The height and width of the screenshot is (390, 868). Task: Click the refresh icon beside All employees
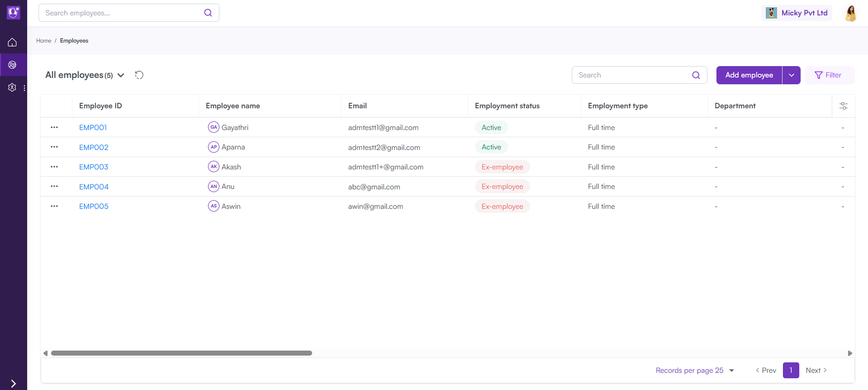coord(139,75)
